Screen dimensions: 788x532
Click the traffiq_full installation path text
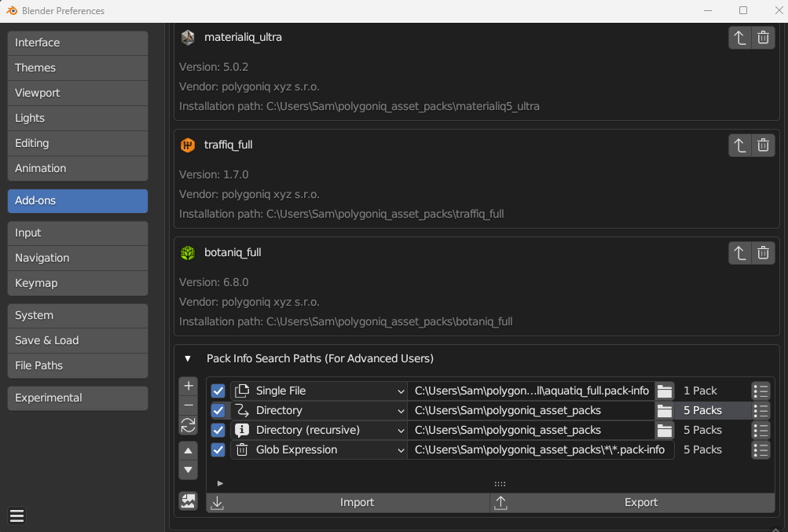[341, 215]
